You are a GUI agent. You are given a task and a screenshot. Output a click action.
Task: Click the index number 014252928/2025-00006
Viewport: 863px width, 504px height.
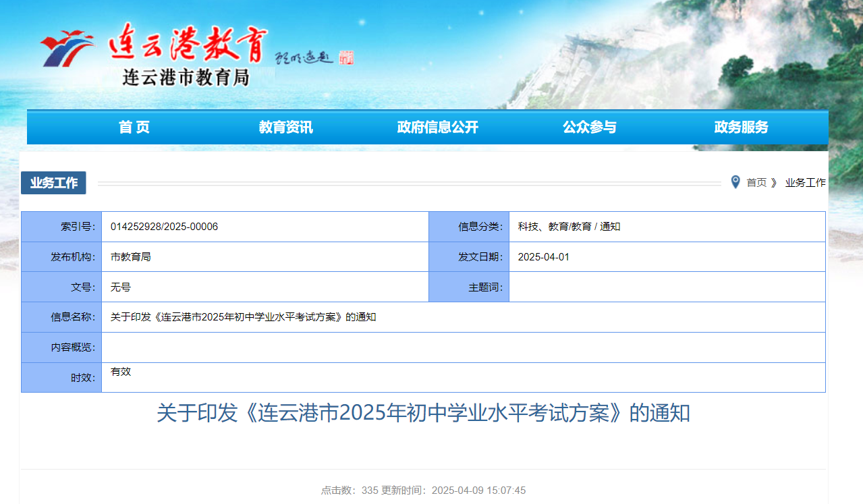pyautogui.click(x=164, y=227)
